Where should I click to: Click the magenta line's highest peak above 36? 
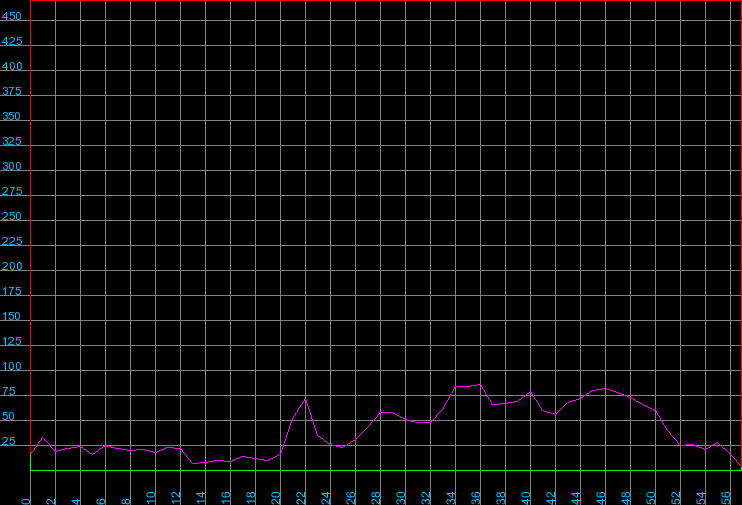point(480,384)
